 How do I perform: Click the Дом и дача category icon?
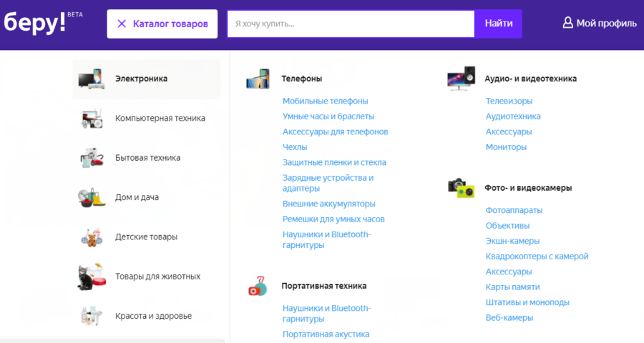click(92, 197)
